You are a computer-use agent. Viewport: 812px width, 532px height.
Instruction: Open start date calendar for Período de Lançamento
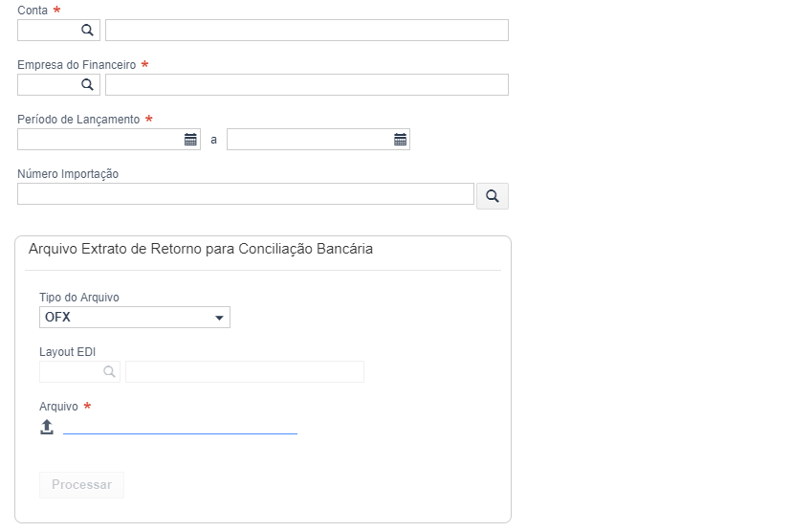190,140
